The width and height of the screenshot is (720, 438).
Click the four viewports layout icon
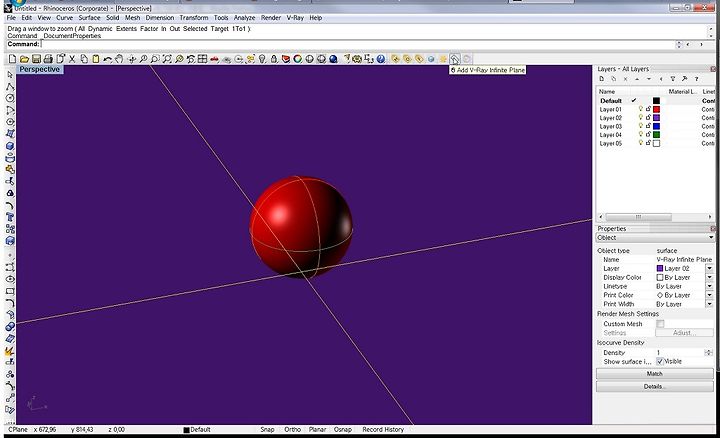point(202,59)
